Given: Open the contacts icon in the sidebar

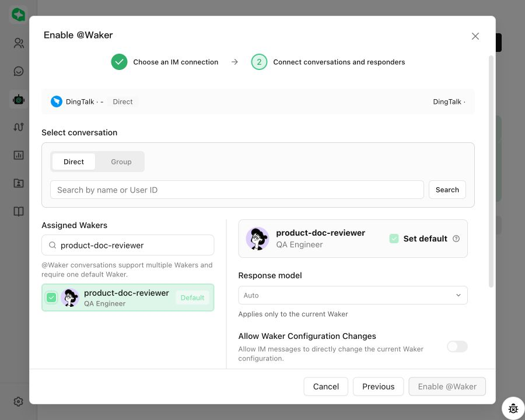Looking at the screenshot, I should pyautogui.click(x=19, y=43).
